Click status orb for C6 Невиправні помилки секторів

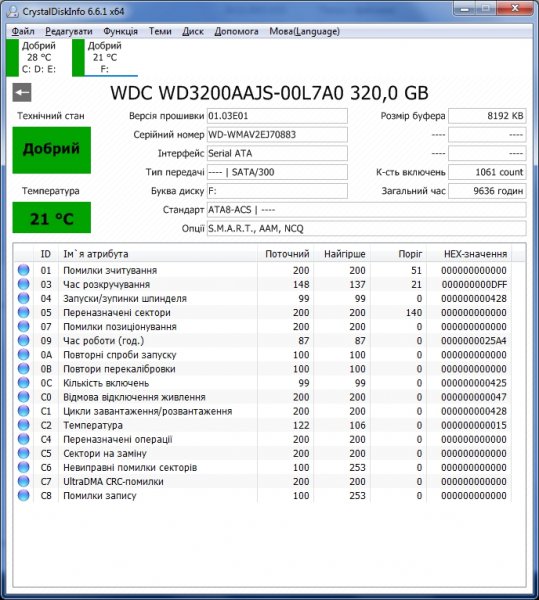coord(23,467)
